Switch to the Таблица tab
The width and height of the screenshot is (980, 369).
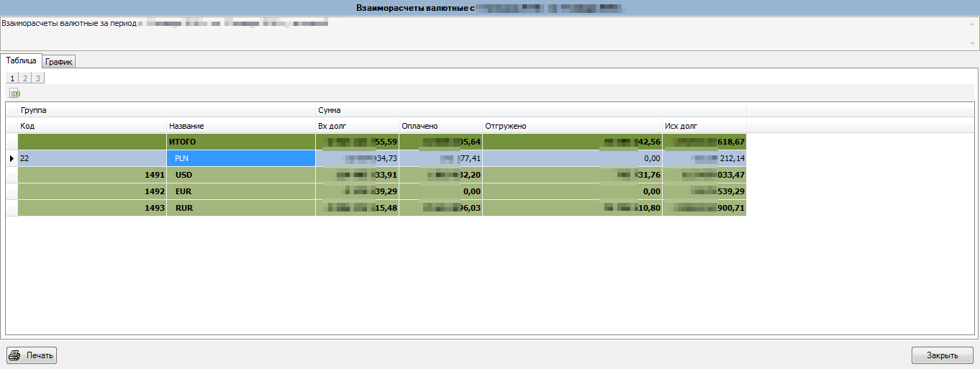point(21,60)
